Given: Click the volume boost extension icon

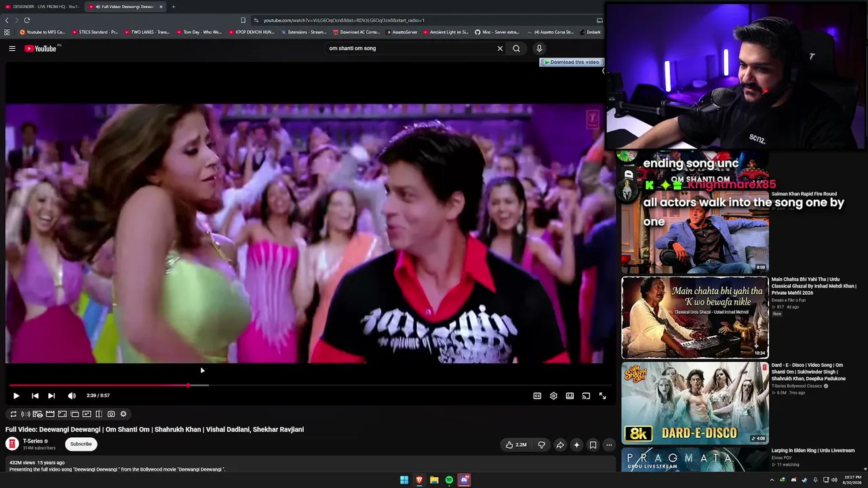Looking at the screenshot, I should (x=25, y=414).
